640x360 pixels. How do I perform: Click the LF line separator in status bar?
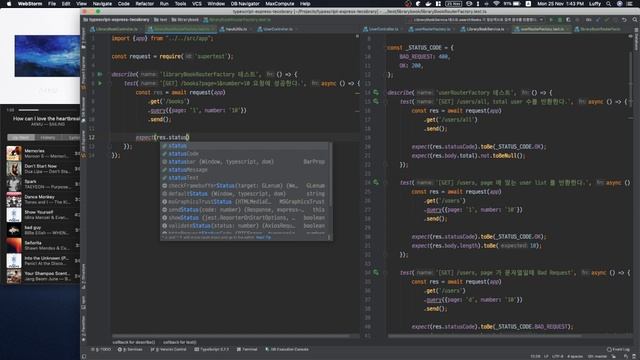pos(546,356)
